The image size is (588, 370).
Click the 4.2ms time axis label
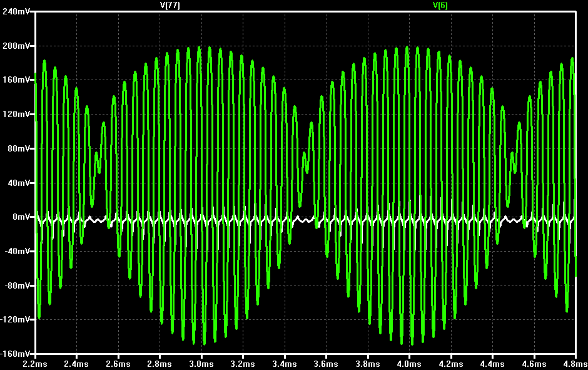click(x=451, y=364)
